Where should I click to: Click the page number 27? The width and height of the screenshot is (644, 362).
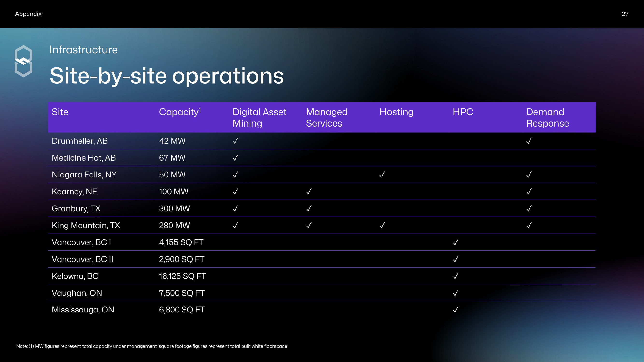click(x=625, y=14)
